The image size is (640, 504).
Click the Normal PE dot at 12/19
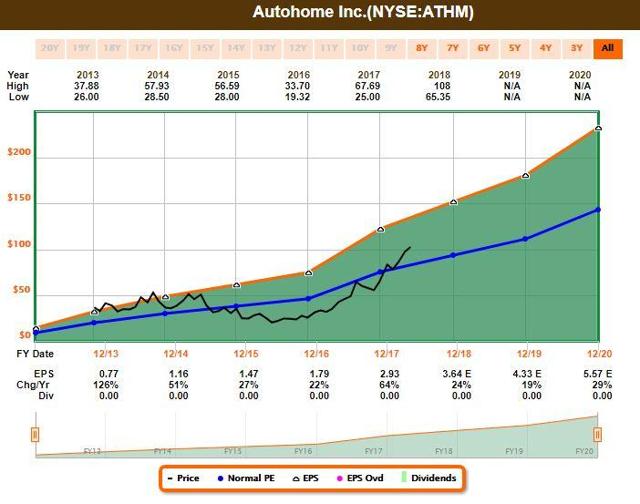point(525,239)
